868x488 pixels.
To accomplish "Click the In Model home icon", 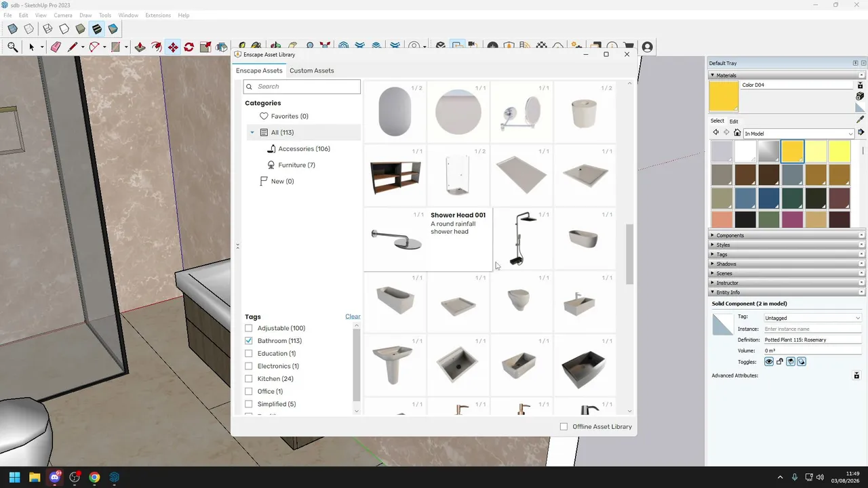I will 737,133.
